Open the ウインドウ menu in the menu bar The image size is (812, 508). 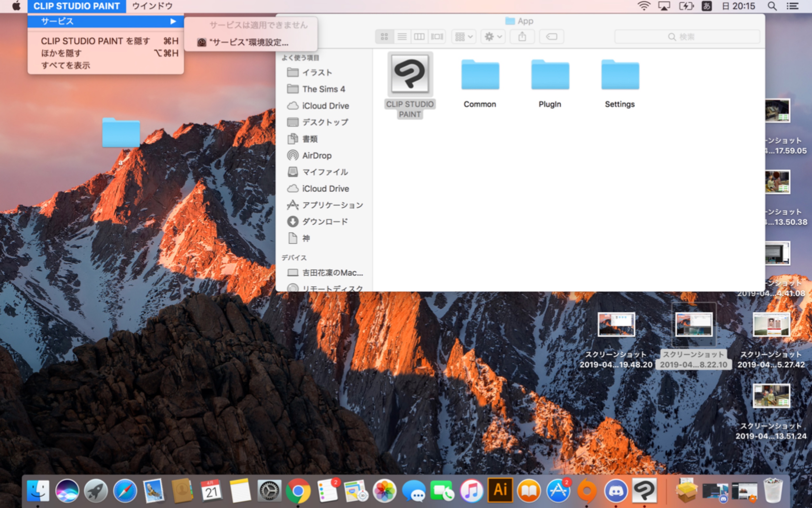152,6
